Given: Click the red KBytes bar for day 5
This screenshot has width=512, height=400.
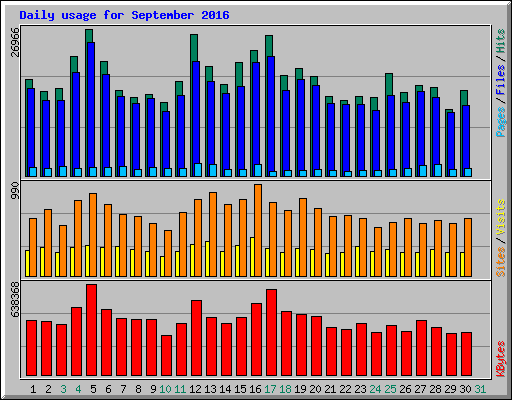Looking at the screenshot, I should tap(91, 330).
